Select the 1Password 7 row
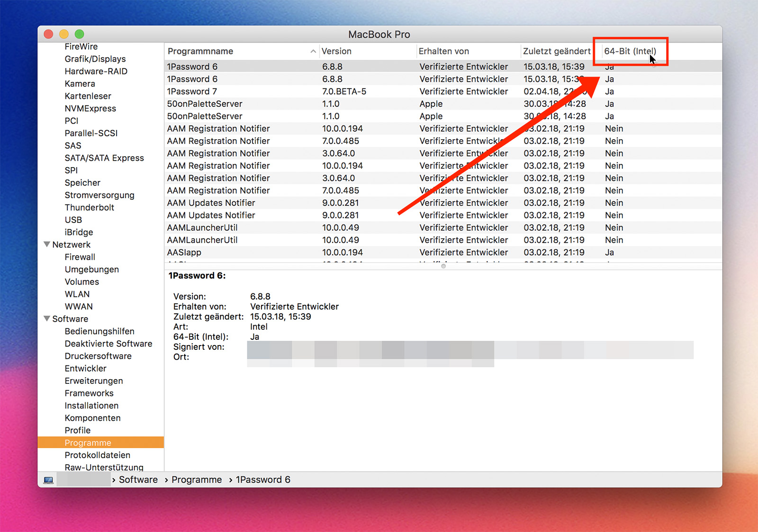The height and width of the screenshot is (532, 758). pos(443,91)
